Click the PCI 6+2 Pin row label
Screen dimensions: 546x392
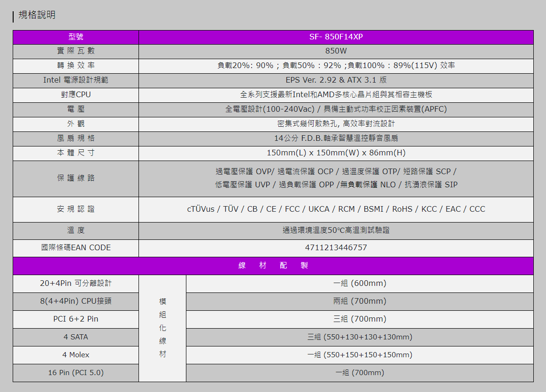pyautogui.click(x=76, y=319)
